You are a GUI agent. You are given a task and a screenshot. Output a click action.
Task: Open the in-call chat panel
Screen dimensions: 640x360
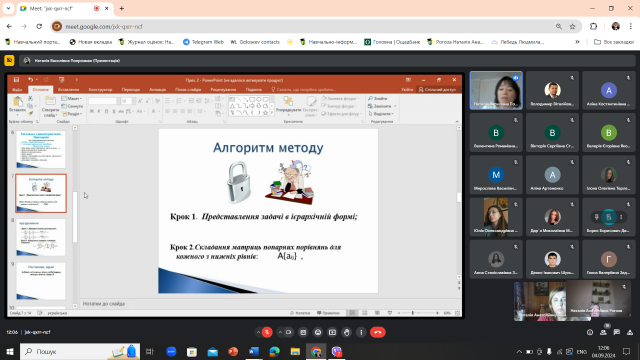[x=617, y=332]
